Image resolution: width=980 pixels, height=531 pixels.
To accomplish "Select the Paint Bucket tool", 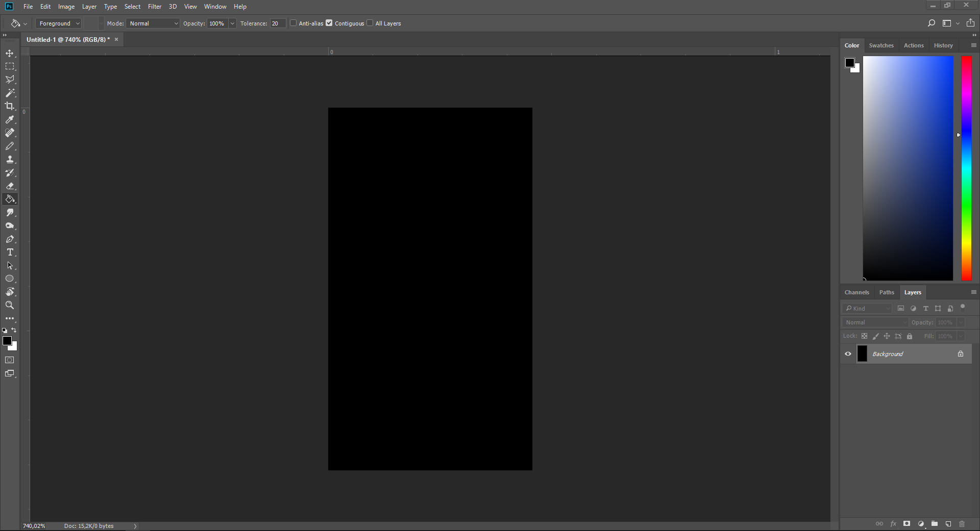I will click(x=10, y=199).
